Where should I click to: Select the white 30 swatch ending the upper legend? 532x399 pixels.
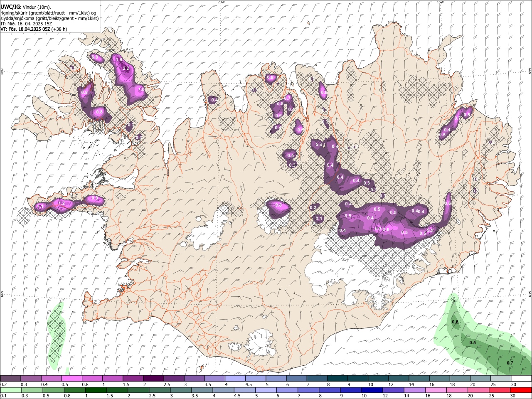521,379
